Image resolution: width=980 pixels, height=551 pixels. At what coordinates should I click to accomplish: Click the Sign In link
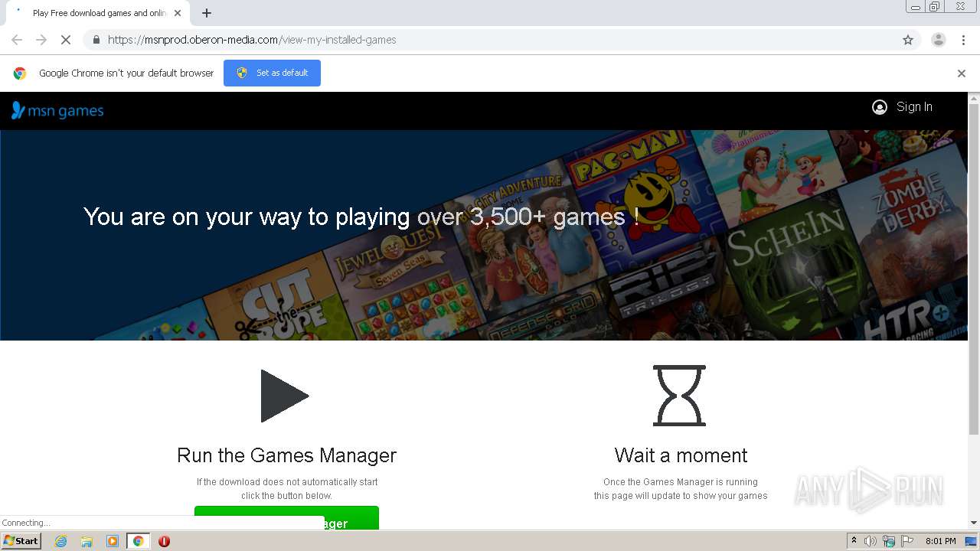tap(914, 107)
